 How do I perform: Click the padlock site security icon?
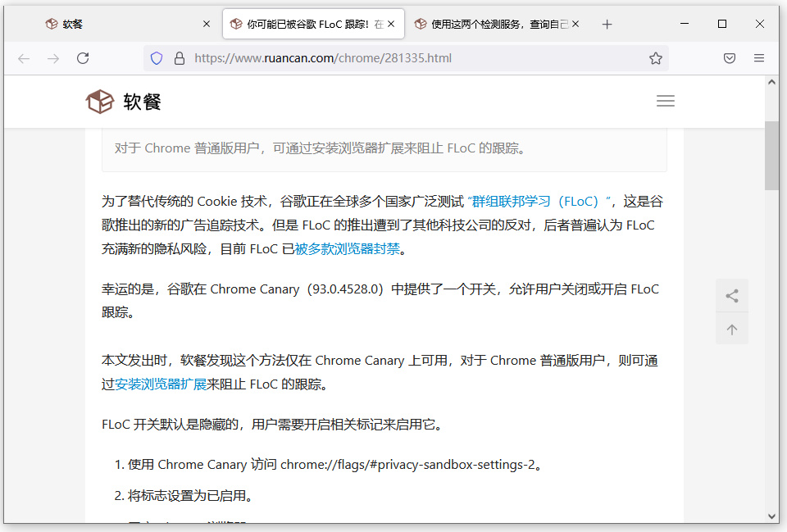pyautogui.click(x=179, y=58)
